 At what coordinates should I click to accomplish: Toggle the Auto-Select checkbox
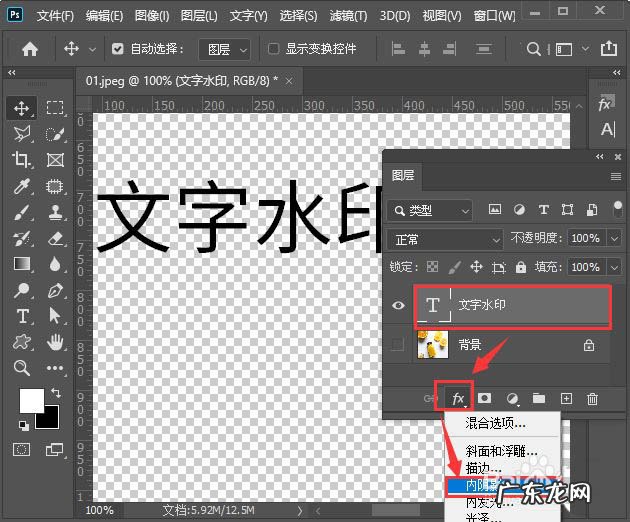pos(117,49)
